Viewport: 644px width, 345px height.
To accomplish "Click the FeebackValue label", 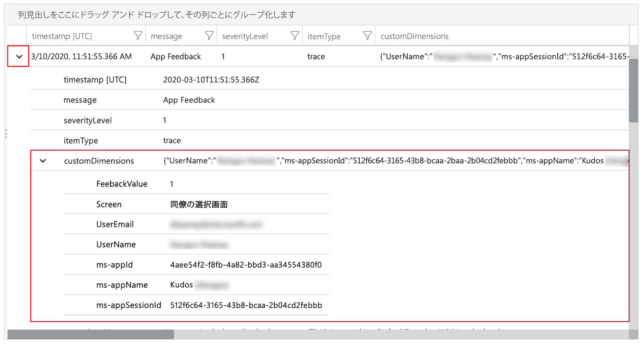I will pos(122,184).
